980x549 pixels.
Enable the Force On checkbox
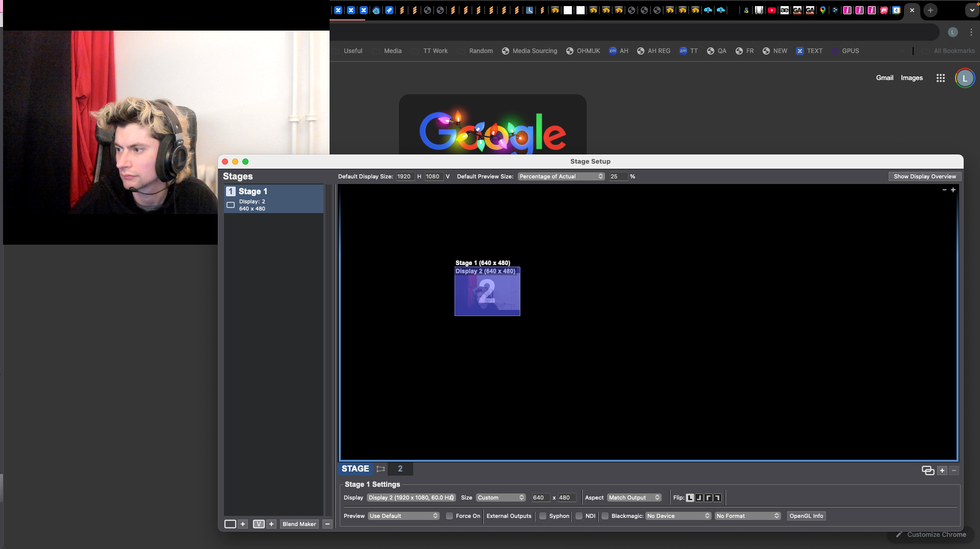449,516
